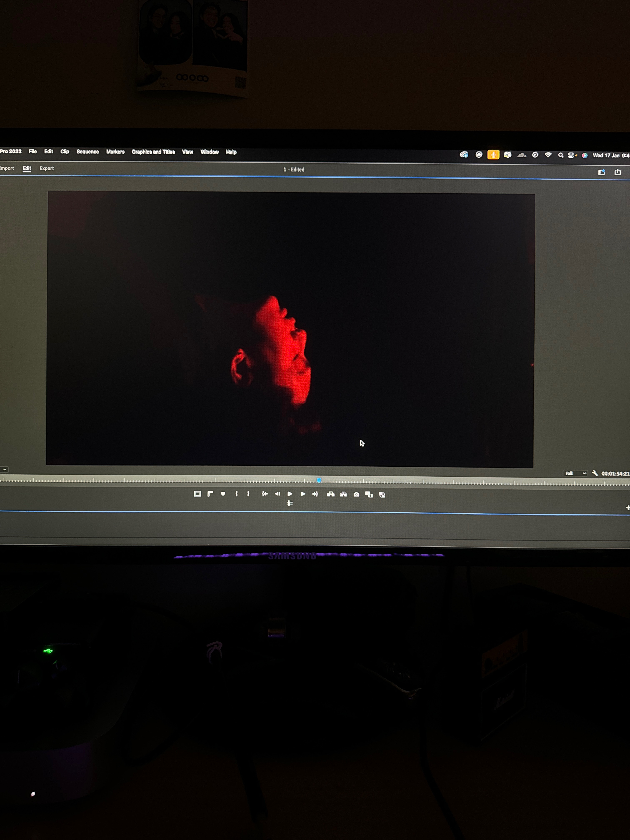
Task: Step forward one frame
Action: coord(303,494)
